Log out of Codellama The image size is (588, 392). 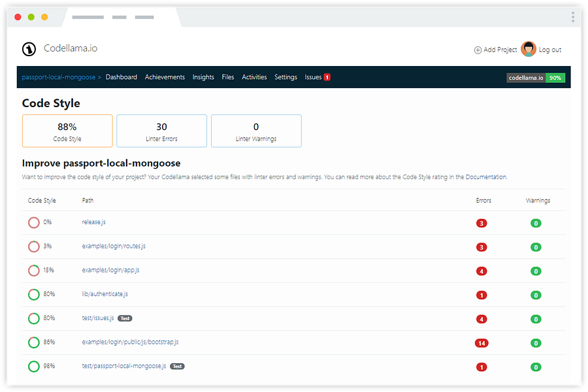coord(550,50)
